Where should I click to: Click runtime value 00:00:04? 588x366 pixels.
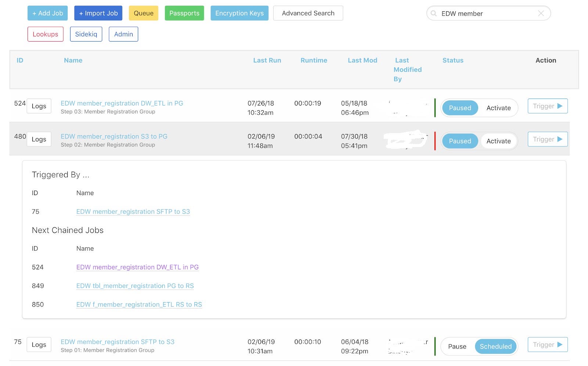308,136
